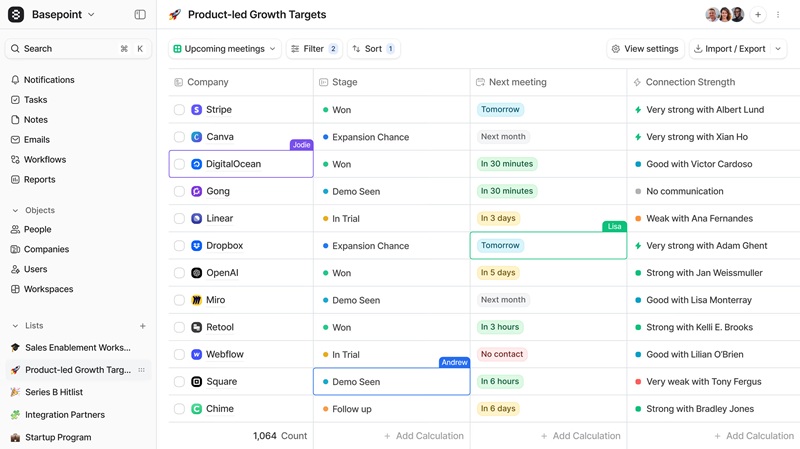Click the Notifications bell icon

point(15,80)
